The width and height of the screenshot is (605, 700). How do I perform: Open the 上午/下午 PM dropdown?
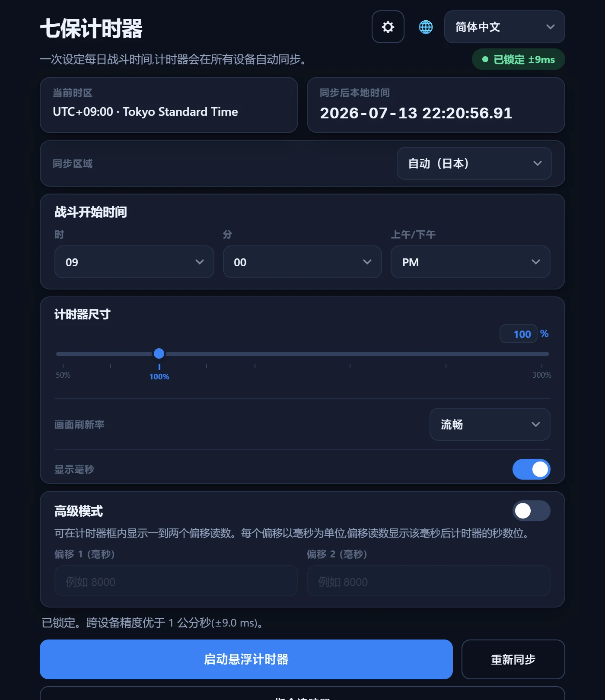click(470, 262)
